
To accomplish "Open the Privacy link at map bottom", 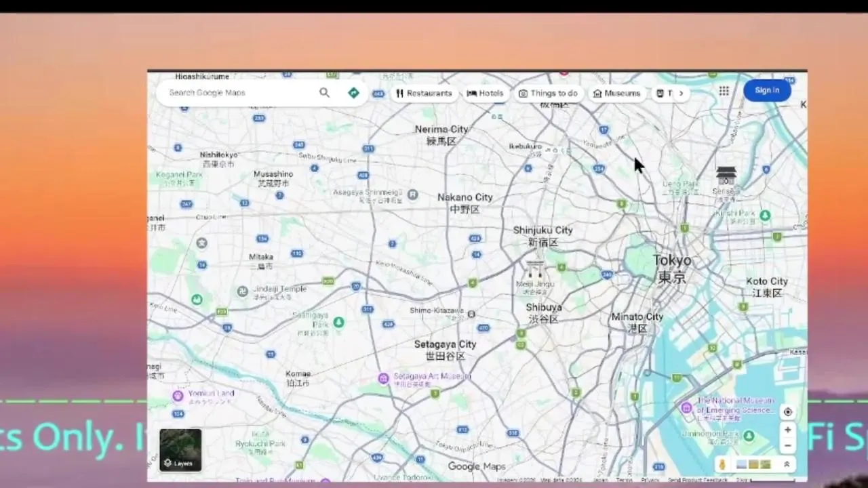I will [650, 480].
